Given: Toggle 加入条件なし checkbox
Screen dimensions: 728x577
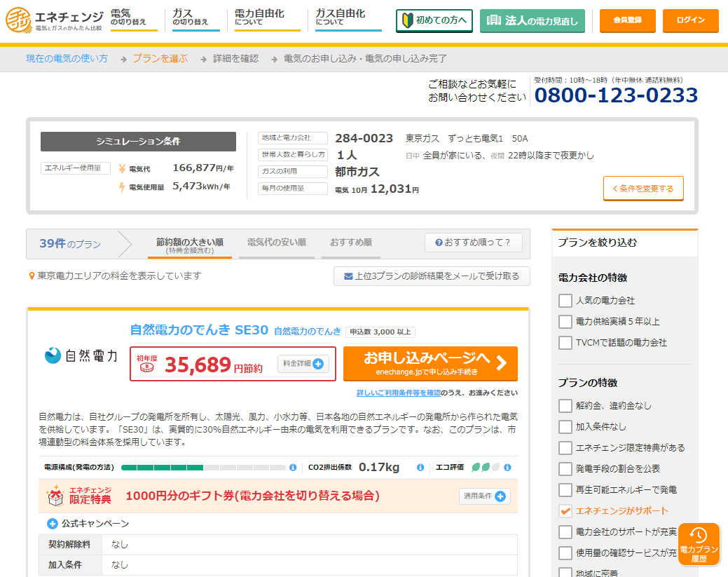Looking at the screenshot, I should (565, 426).
